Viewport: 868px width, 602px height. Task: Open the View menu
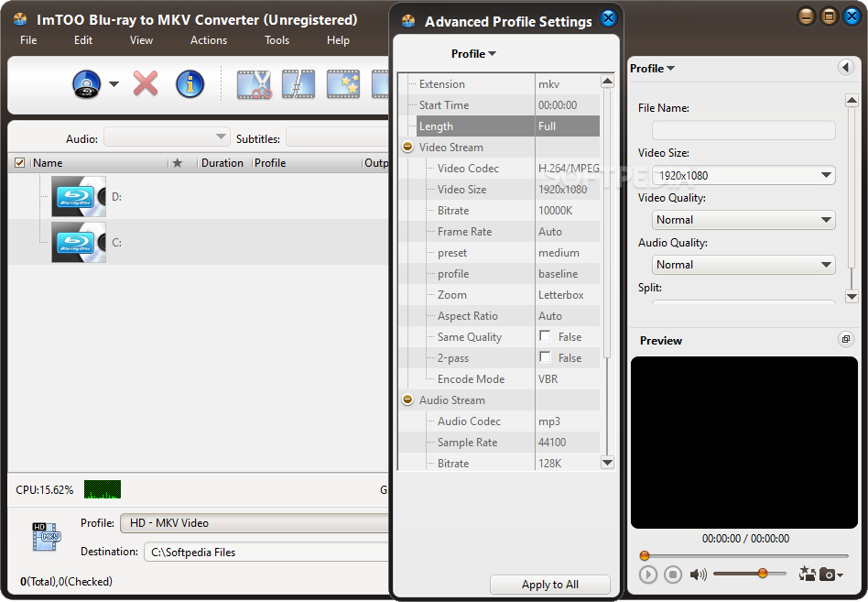point(141,40)
